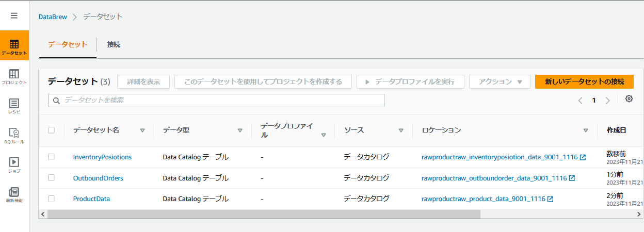This screenshot has width=644, height=232.
Task: Open rawproductraw_outboundorder_data_9001_1116 location link
Action: [494, 178]
